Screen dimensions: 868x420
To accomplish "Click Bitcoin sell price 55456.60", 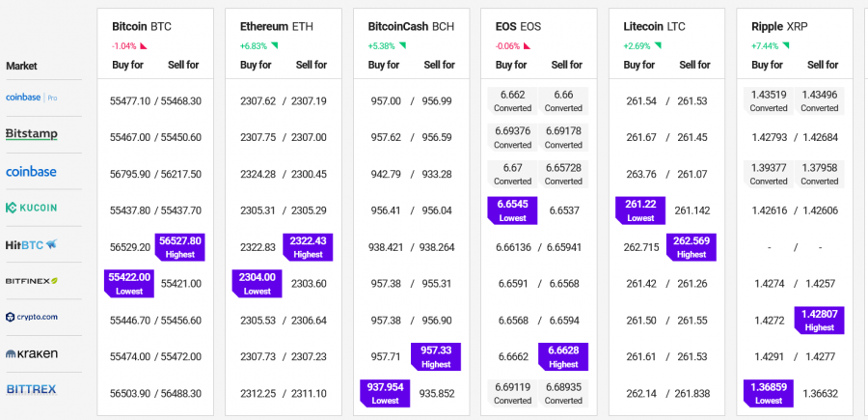I will pyautogui.click(x=181, y=321).
